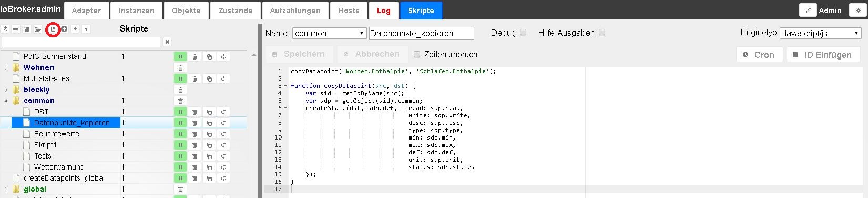The image size is (868, 198).
Task: Switch to the Instanzen tab
Action: (x=137, y=11)
